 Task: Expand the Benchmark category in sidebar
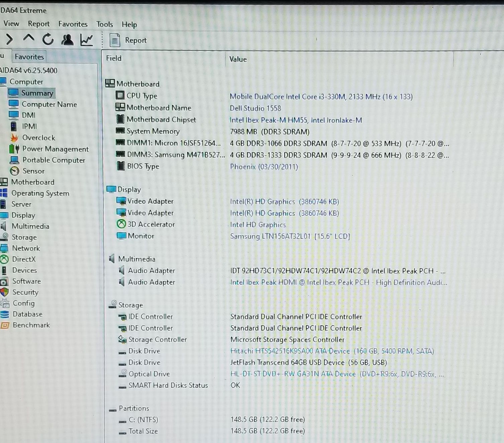[31, 325]
